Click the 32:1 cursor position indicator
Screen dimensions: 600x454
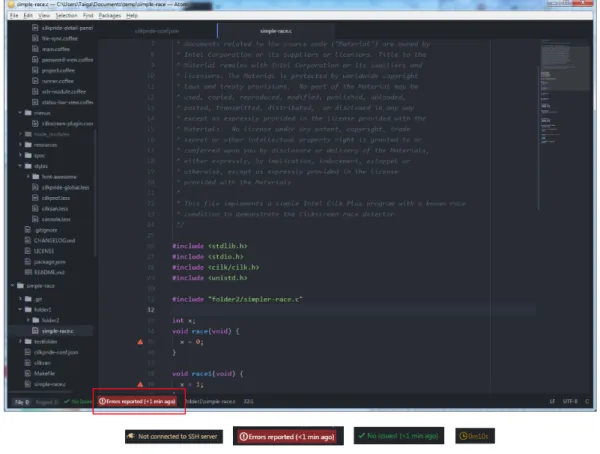248,402
